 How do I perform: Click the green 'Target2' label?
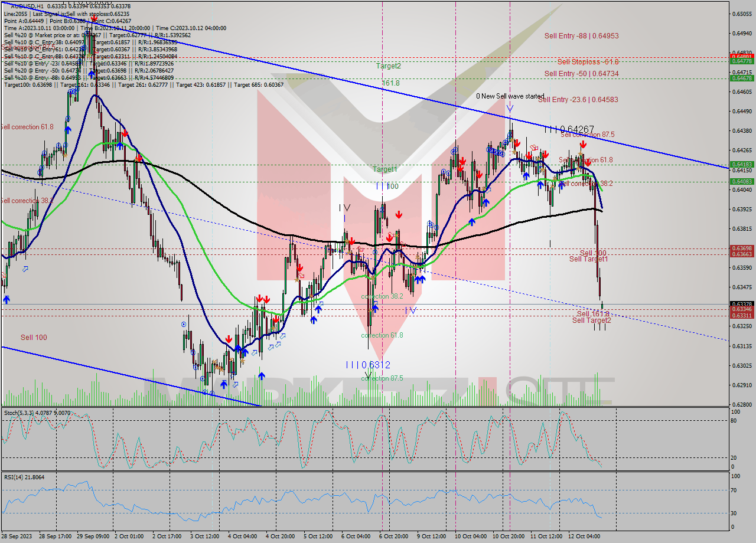click(389, 66)
